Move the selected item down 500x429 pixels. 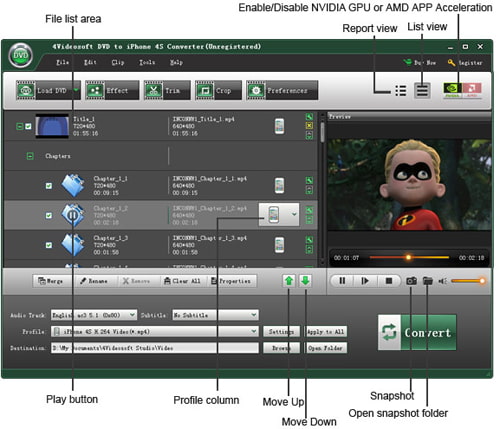[305, 281]
